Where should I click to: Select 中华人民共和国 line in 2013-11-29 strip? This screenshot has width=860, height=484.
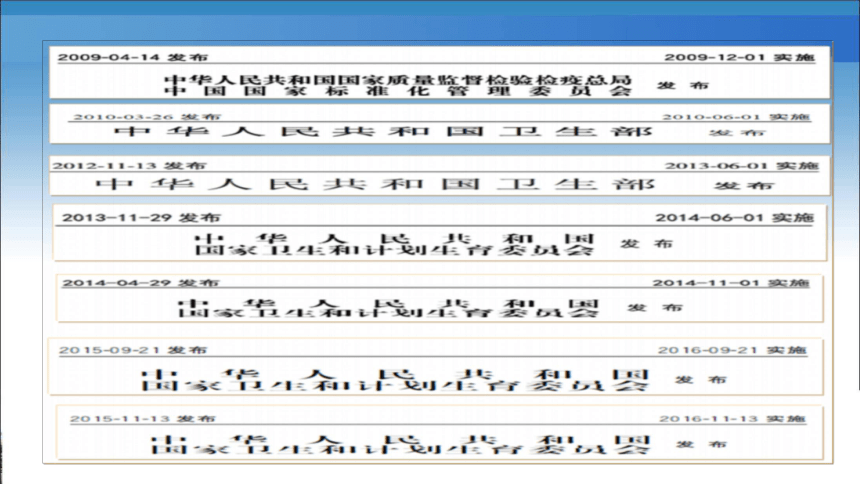[x=394, y=239]
